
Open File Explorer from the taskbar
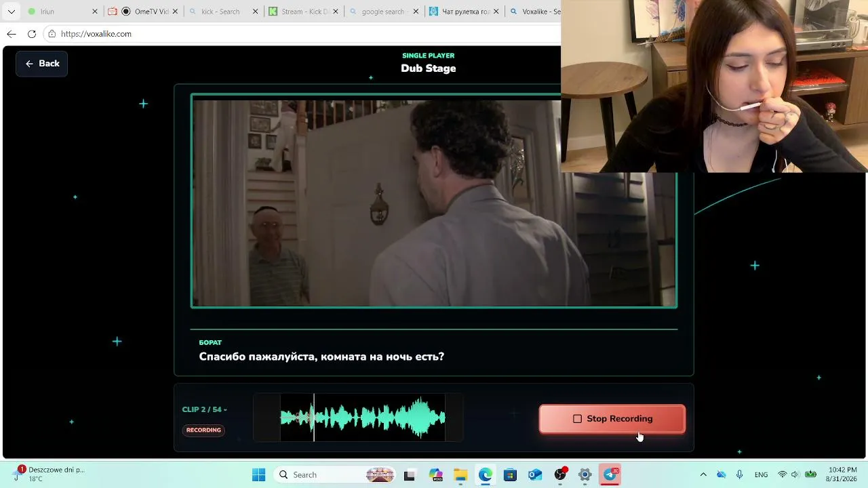pyautogui.click(x=460, y=475)
